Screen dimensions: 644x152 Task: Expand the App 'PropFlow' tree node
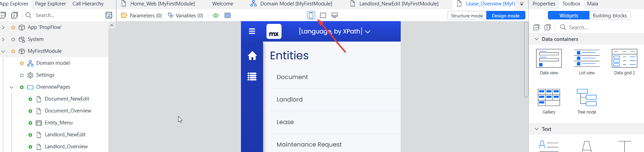point(3,27)
